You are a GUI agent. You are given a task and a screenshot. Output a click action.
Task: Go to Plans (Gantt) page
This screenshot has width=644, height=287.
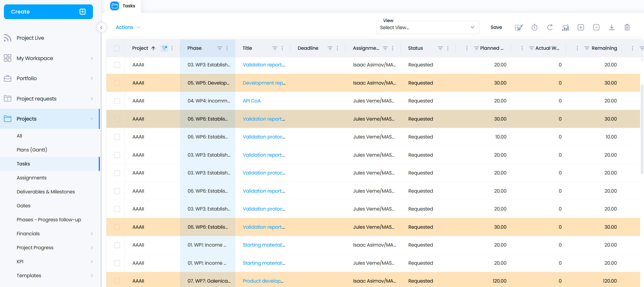pos(32,150)
